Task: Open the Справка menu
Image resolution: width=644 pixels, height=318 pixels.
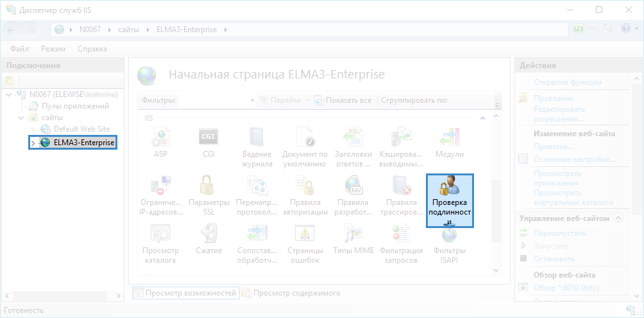Action: pos(92,49)
